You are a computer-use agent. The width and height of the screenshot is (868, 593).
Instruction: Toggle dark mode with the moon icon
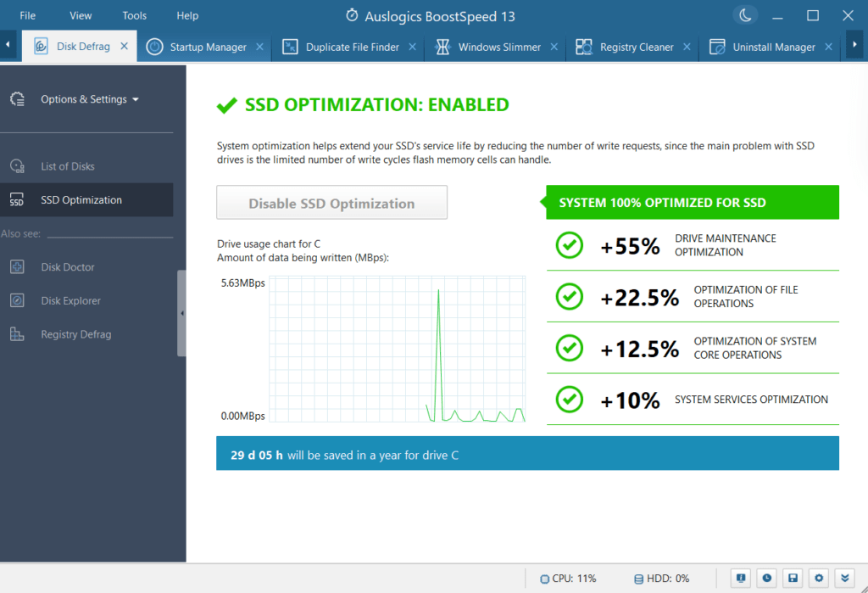745,15
